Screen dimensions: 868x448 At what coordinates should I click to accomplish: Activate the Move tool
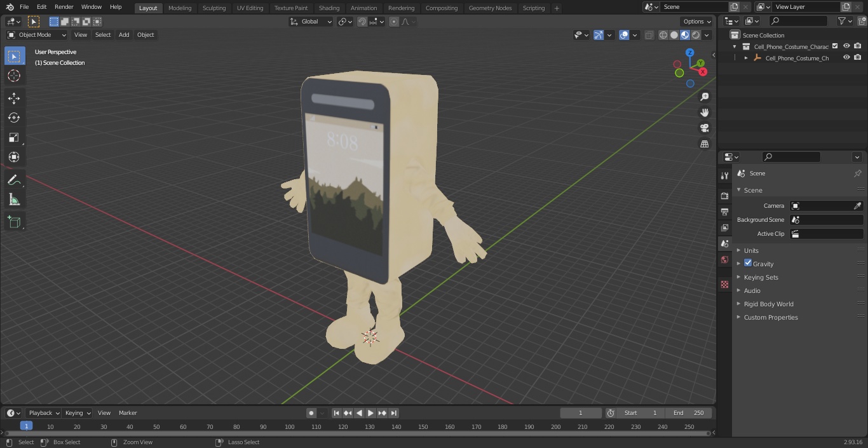coord(14,98)
